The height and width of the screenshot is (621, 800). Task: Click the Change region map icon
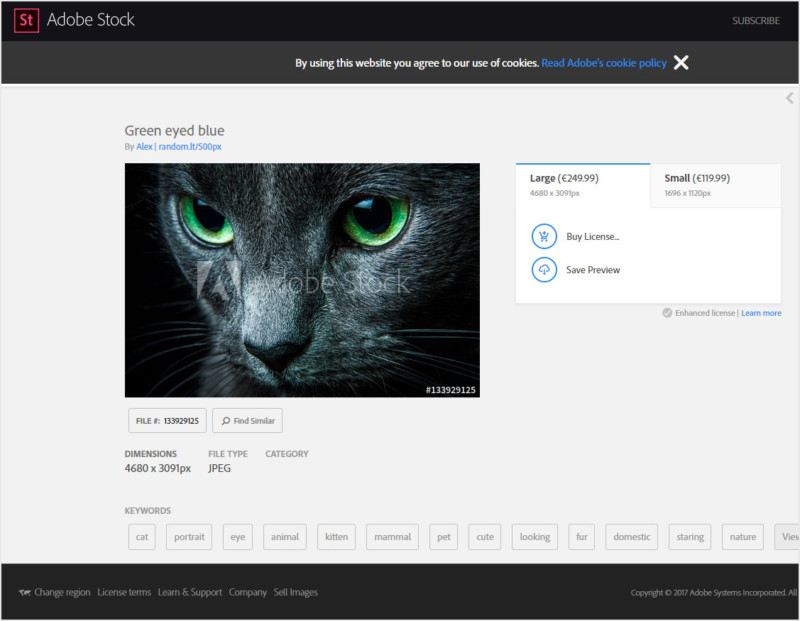coord(25,592)
